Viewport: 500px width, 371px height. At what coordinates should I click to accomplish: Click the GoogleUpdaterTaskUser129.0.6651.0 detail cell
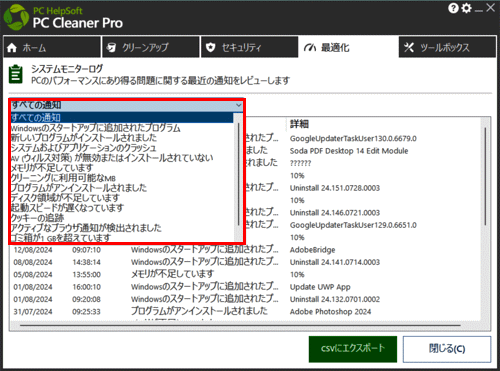coord(353,225)
